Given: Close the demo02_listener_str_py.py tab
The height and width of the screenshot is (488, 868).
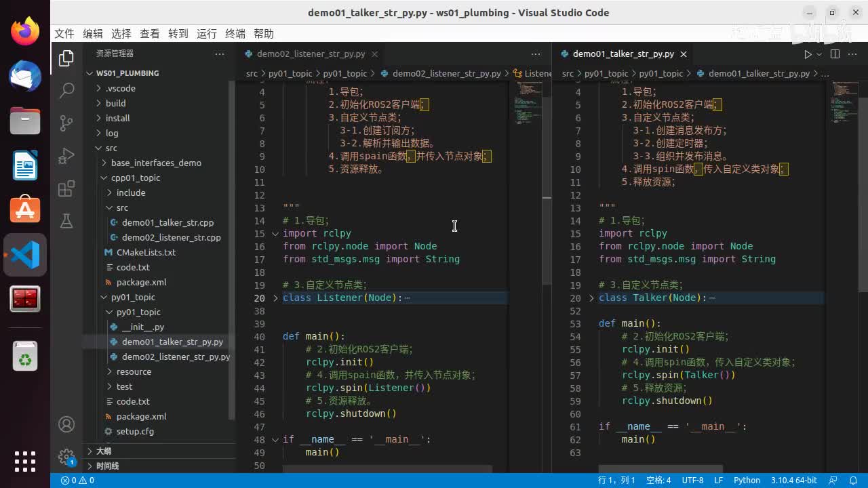Looking at the screenshot, I should pos(374,54).
